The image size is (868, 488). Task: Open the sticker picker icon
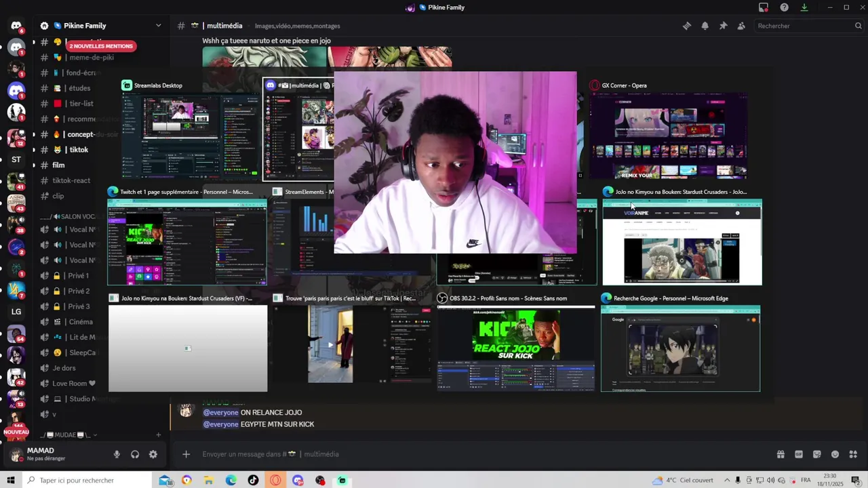pyautogui.click(x=817, y=454)
